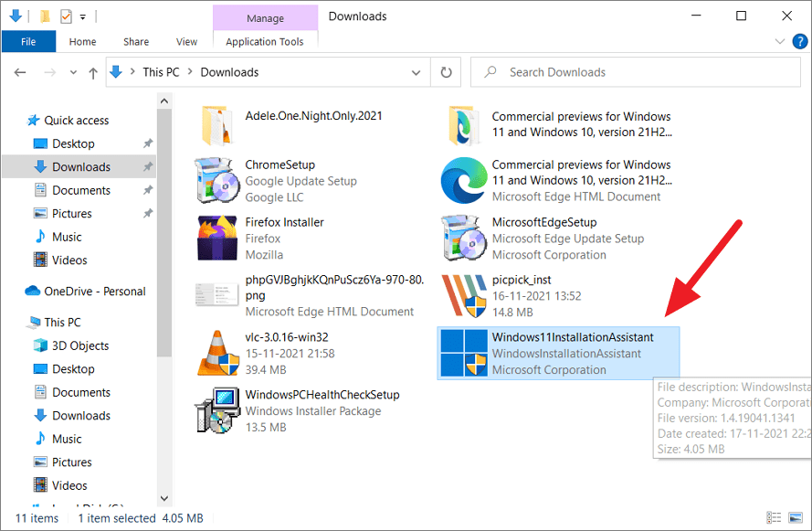Switch to Large icons view from the status bar
Viewport: 812px width, 531px height.
[796, 517]
